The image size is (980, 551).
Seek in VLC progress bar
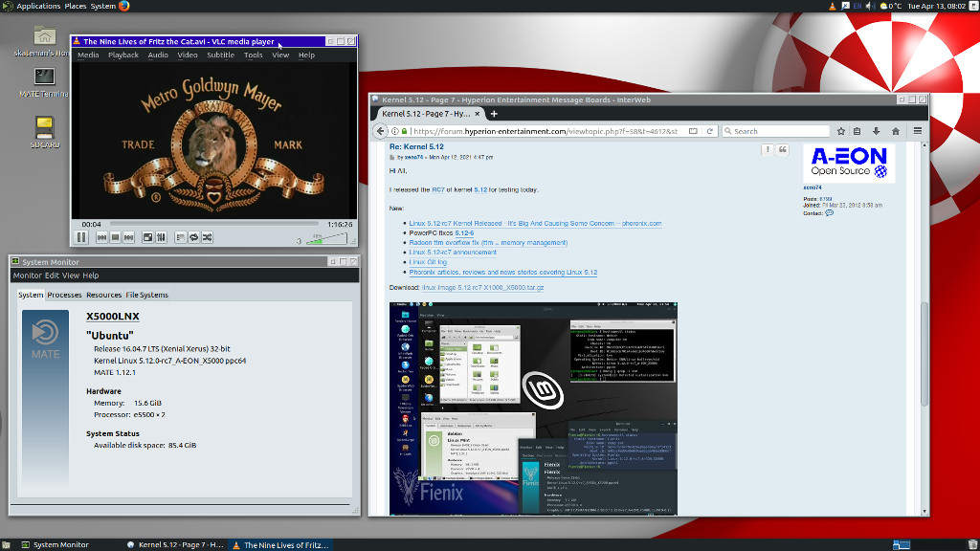[x=213, y=224]
